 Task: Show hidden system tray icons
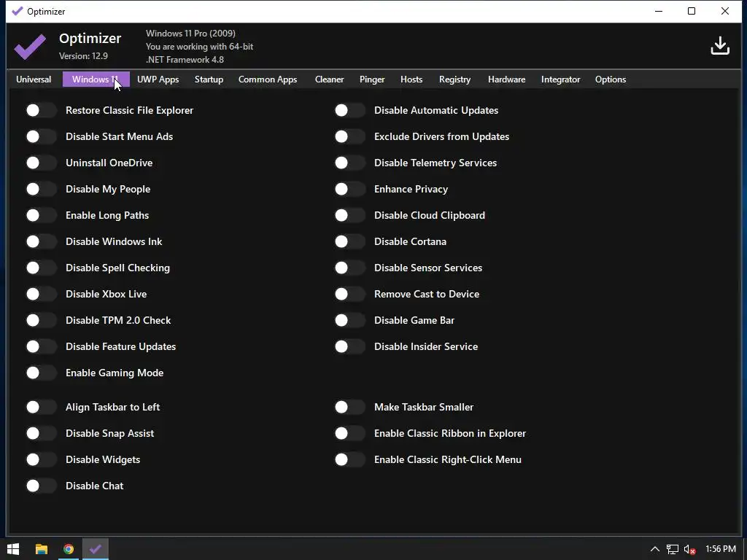[655, 550]
